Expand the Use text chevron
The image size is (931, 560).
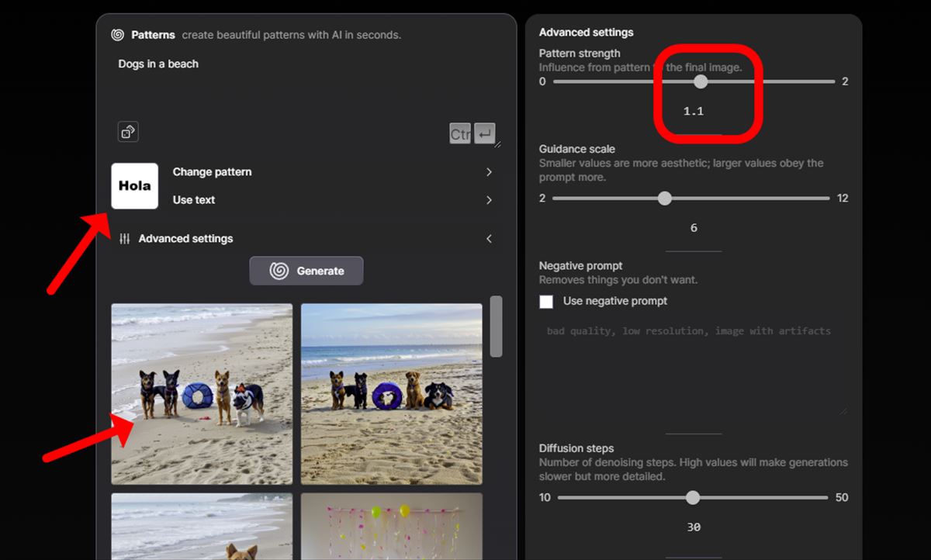[x=489, y=200]
